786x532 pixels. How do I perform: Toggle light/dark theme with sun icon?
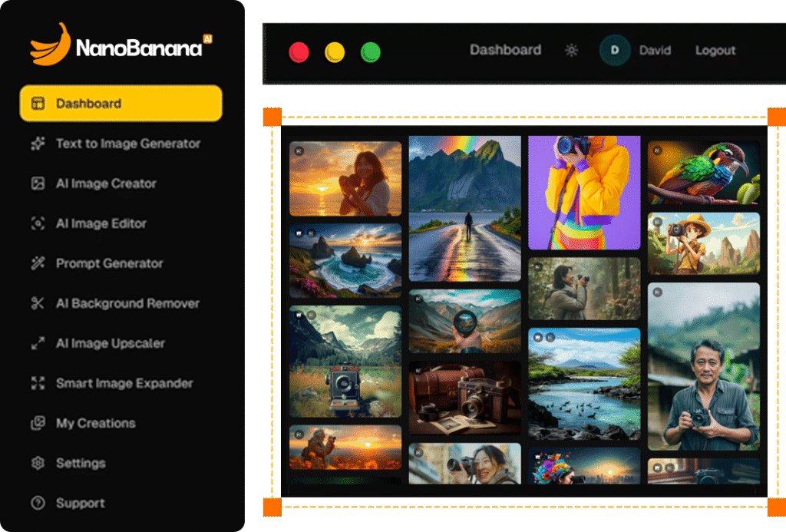point(571,51)
